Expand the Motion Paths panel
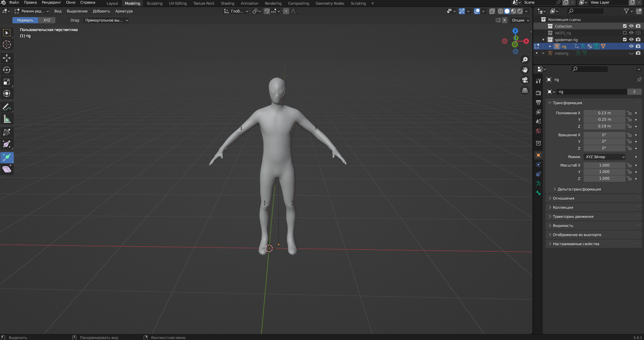 [x=573, y=217]
